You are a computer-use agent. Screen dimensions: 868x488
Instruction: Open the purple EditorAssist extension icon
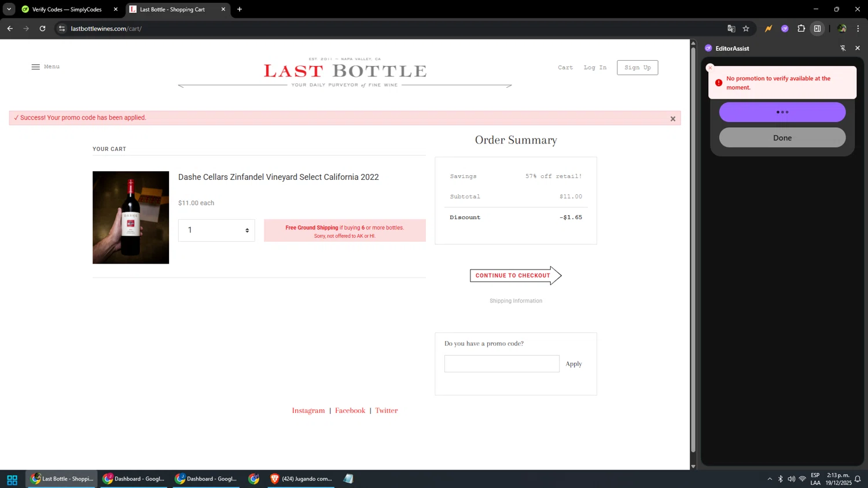785,28
